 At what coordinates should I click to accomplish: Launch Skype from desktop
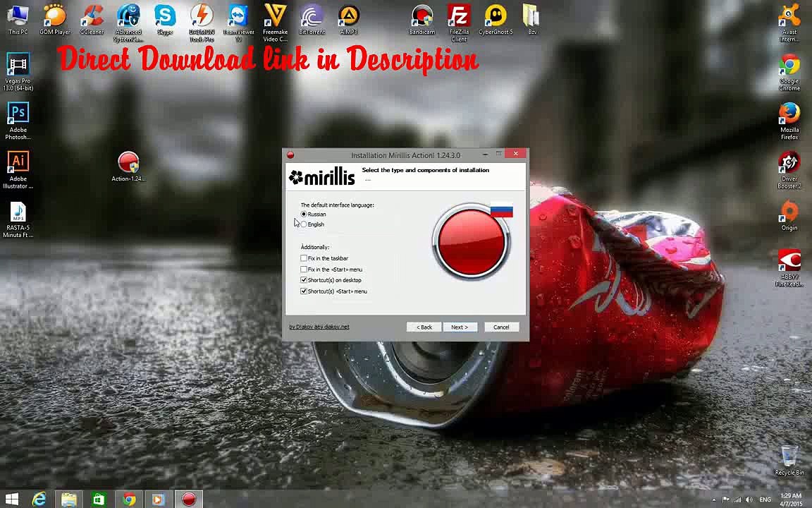coord(165,20)
